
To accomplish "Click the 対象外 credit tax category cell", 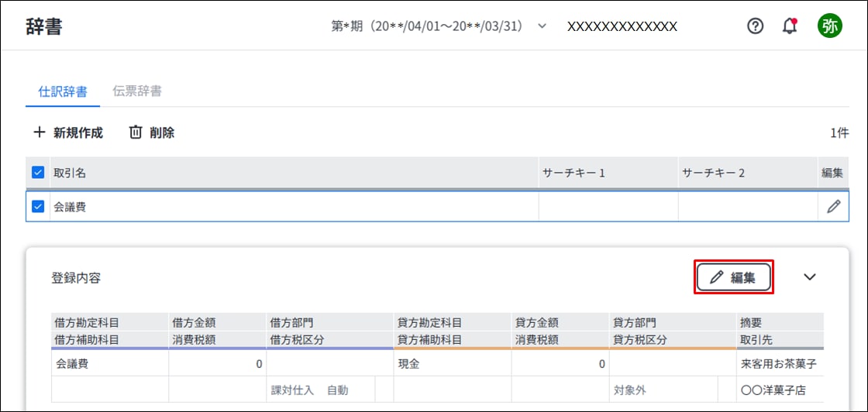I will (x=663, y=390).
